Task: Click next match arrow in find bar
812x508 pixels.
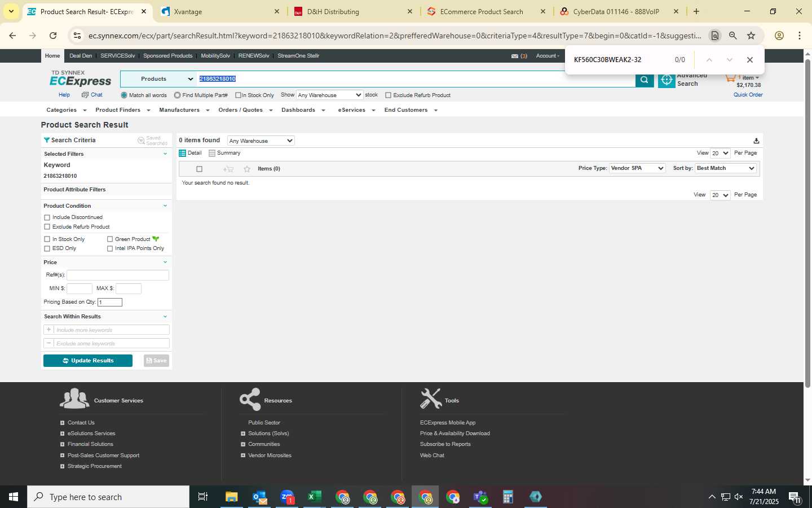Action: (729, 60)
